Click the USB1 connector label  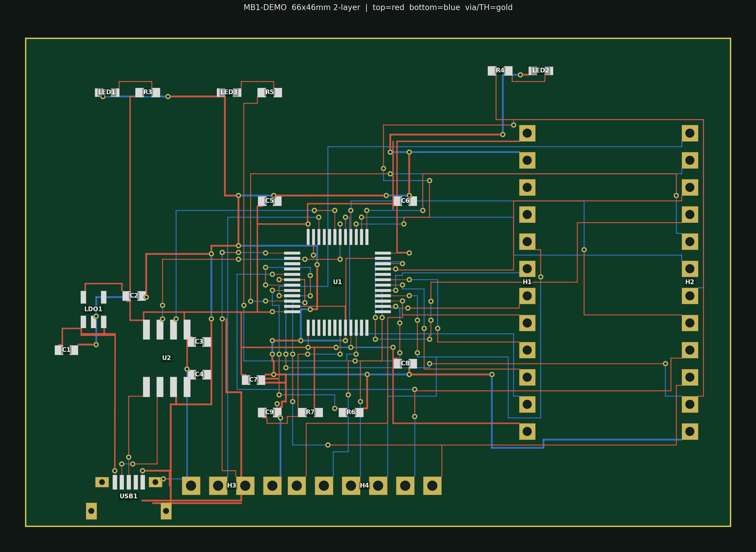[x=129, y=496]
